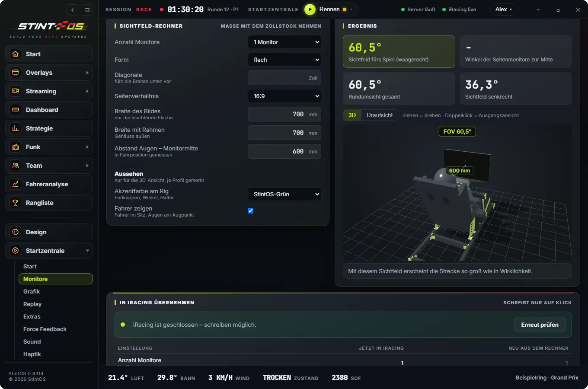The width and height of the screenshot is (588, 389).
Task: Open the Grafik submenu item
Action: tap(55, 292)
